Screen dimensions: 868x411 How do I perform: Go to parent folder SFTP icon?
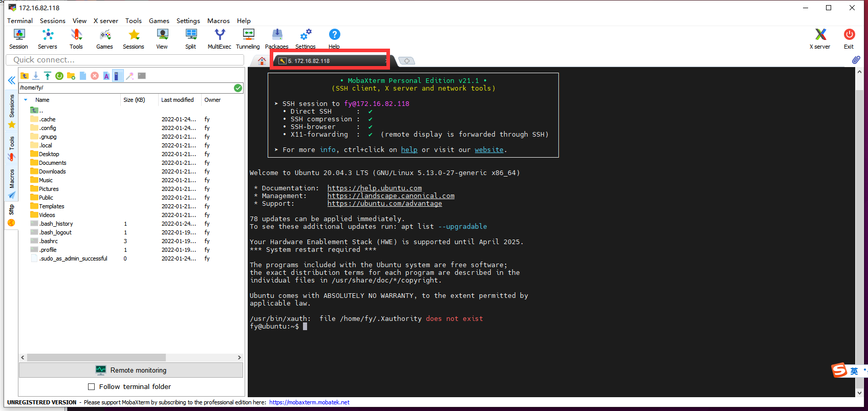25,76
